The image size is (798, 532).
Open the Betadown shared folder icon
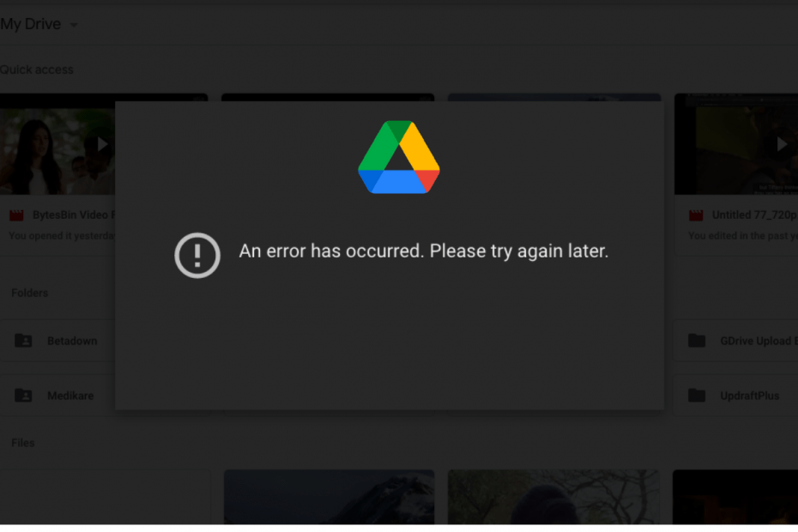23,341
